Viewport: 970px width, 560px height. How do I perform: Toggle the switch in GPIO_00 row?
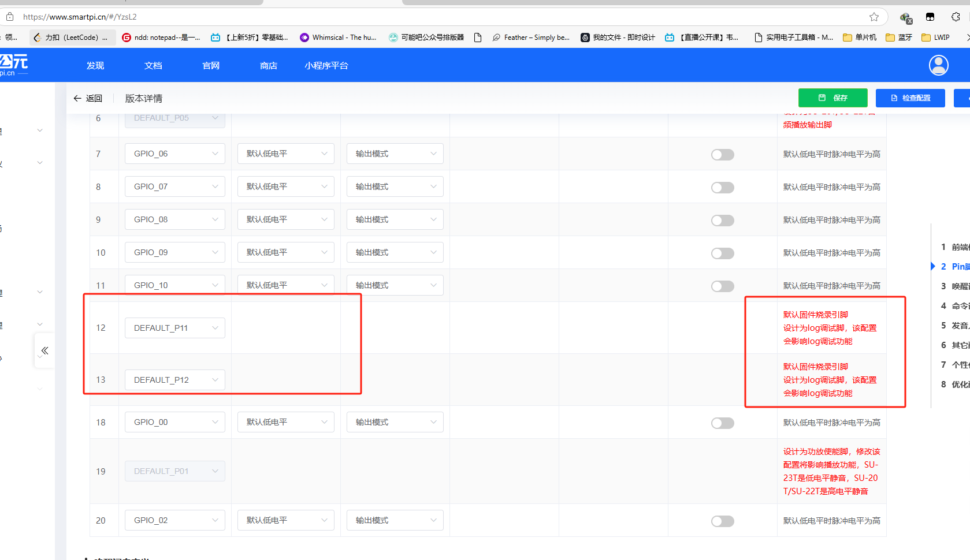(x=722, y=423)
